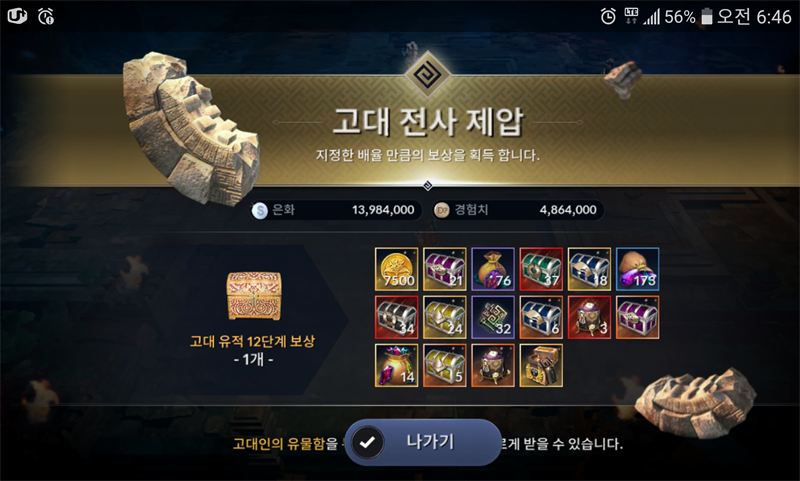Select the green chest with count 37

coord(541,269)
